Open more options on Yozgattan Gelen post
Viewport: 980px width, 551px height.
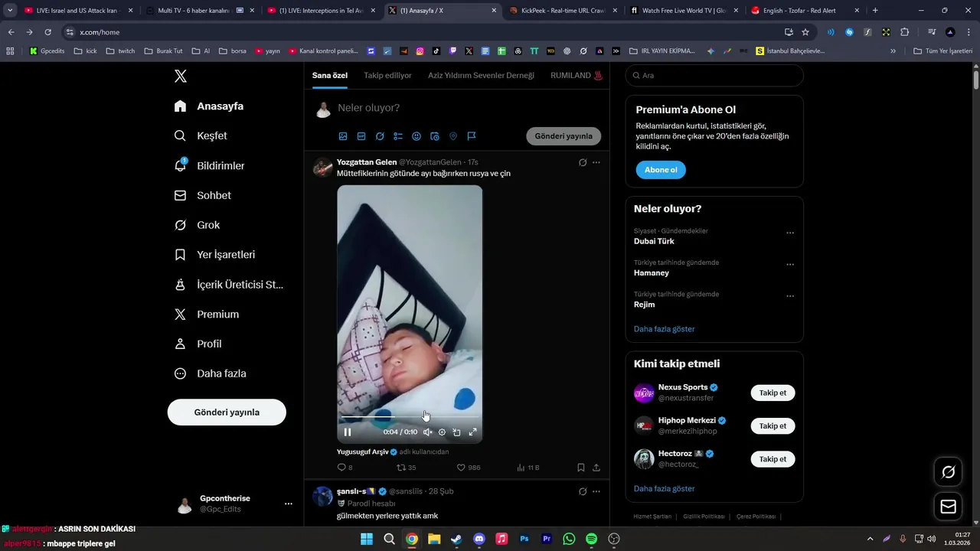[596, 162]
